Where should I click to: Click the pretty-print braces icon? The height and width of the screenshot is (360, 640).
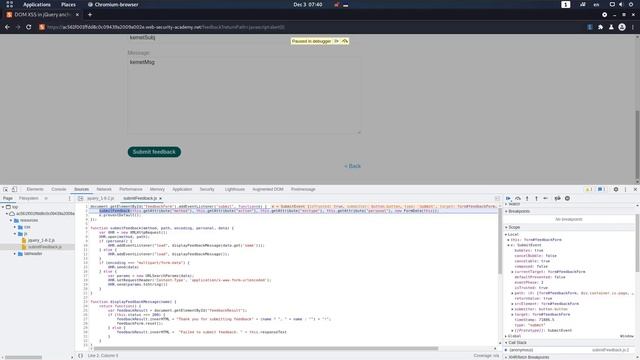(80, 356)
